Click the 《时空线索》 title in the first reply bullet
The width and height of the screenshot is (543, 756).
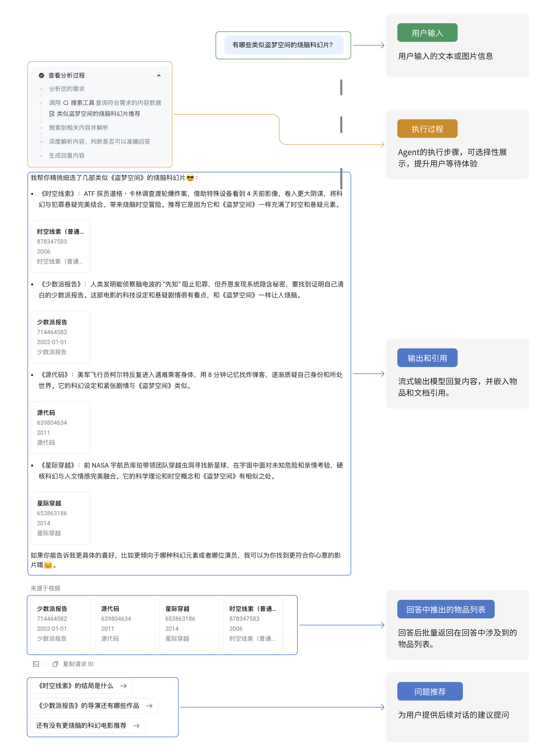[58, 194]
